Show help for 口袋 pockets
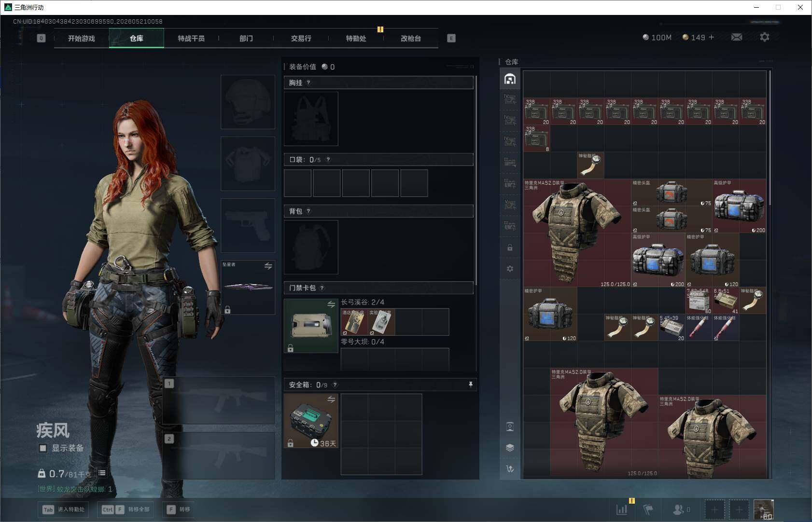The image size is (812, 522). [x=328, y=160]
